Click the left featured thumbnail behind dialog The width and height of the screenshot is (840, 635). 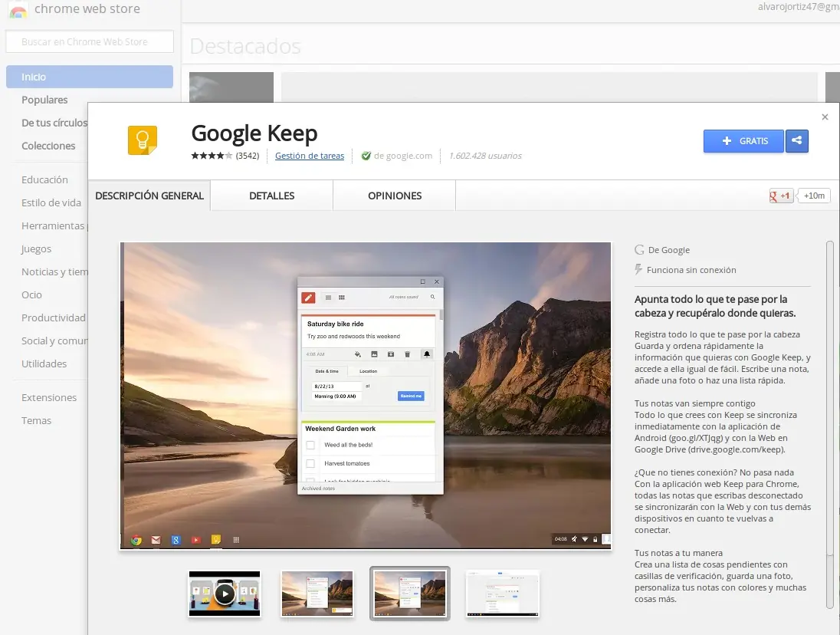[231, 87]
